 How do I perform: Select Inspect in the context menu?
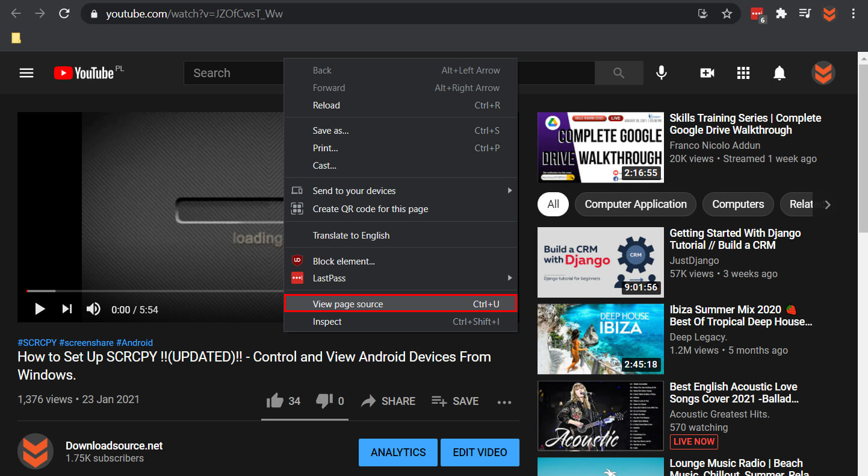coord(401,322)
